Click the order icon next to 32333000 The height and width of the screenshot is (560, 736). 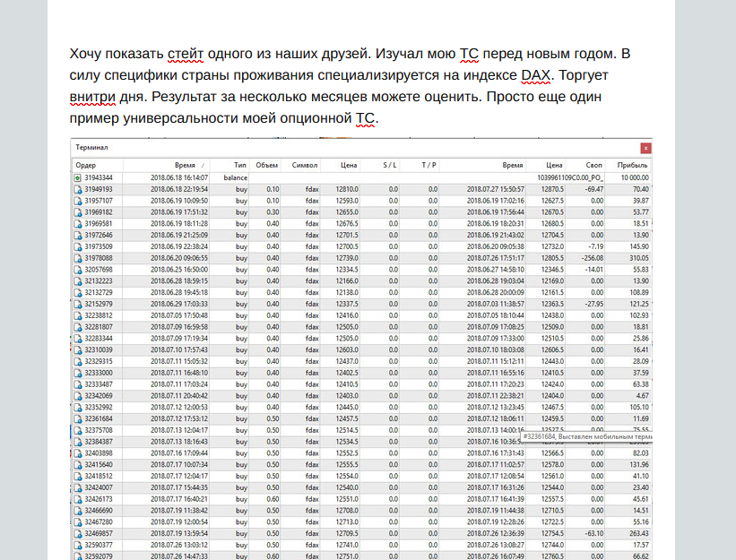(77, 374)
